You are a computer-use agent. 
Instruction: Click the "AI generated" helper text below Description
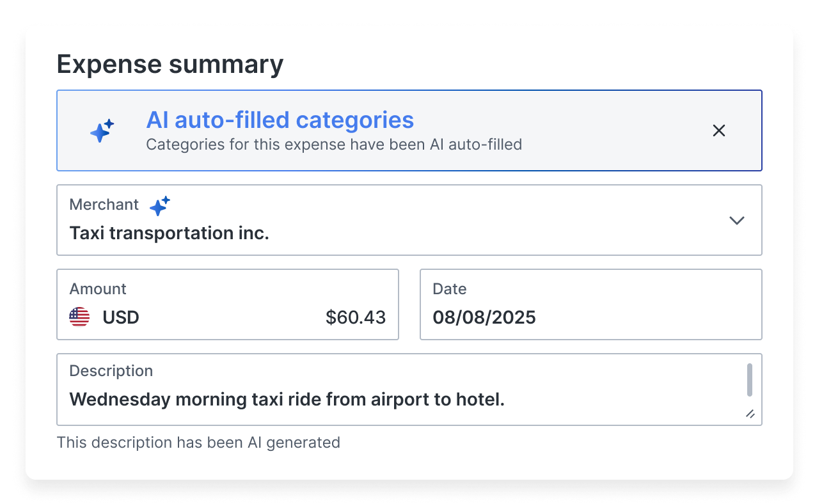[x=198, y=443]
